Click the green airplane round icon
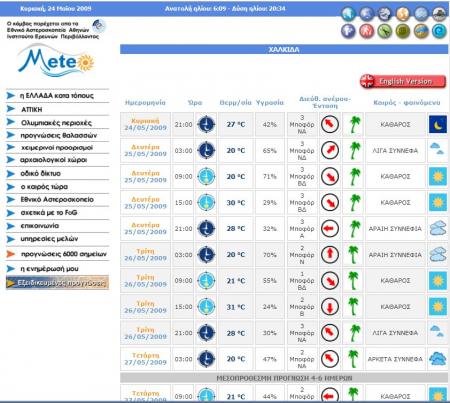The height and width of the screenshot is (403, 450). 385,31
